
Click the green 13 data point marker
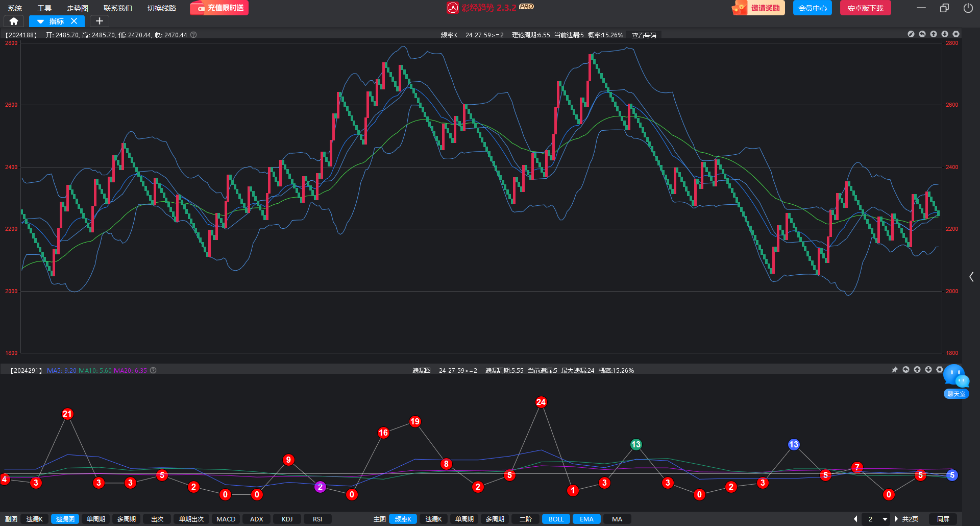(636, 444)
